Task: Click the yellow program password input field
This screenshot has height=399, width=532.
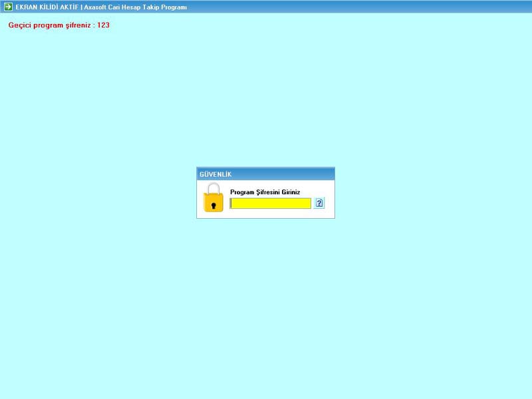Action: (271, 203)
